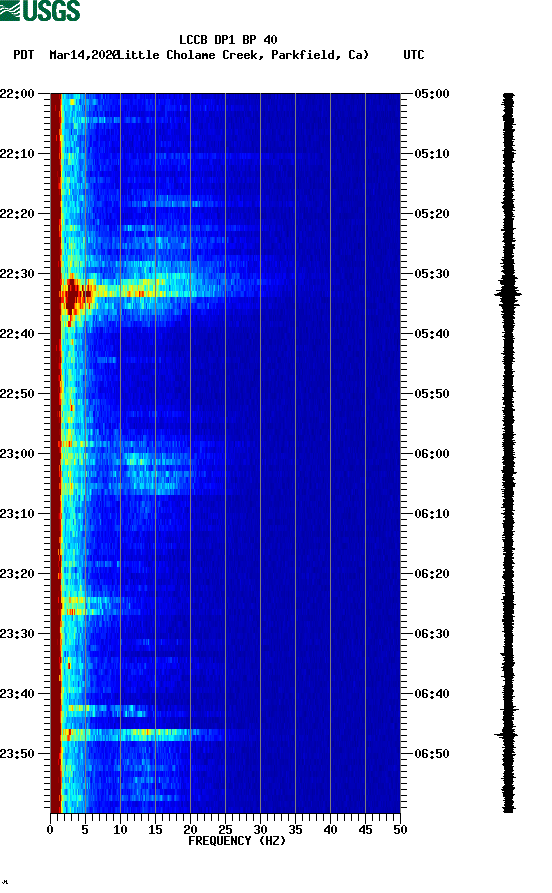The image size is (552, 893).
Task: Click the 'PDT' timezone label
Action: (x=23, y=55)
